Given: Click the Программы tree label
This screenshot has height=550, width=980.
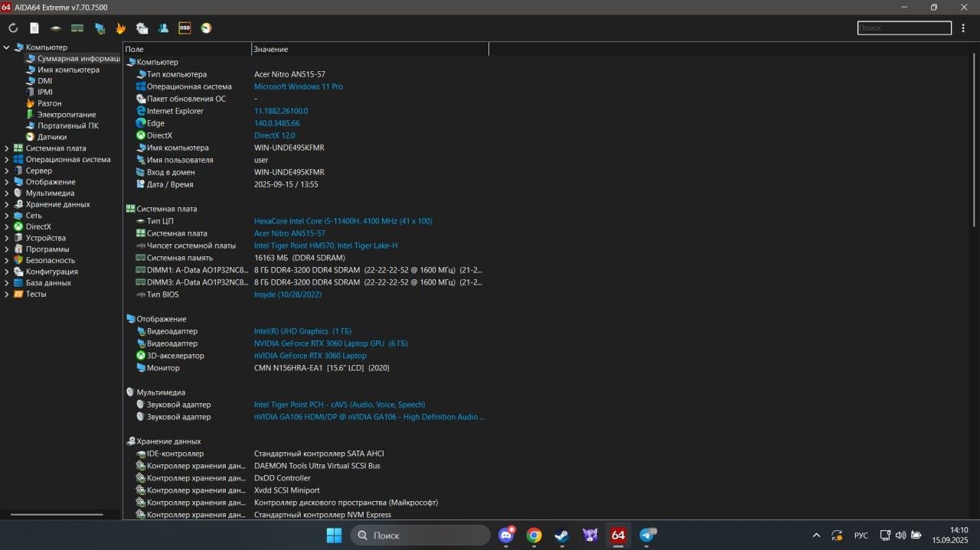Looking at the screenshot, I should pyautogui.click(x=47, y=249).
